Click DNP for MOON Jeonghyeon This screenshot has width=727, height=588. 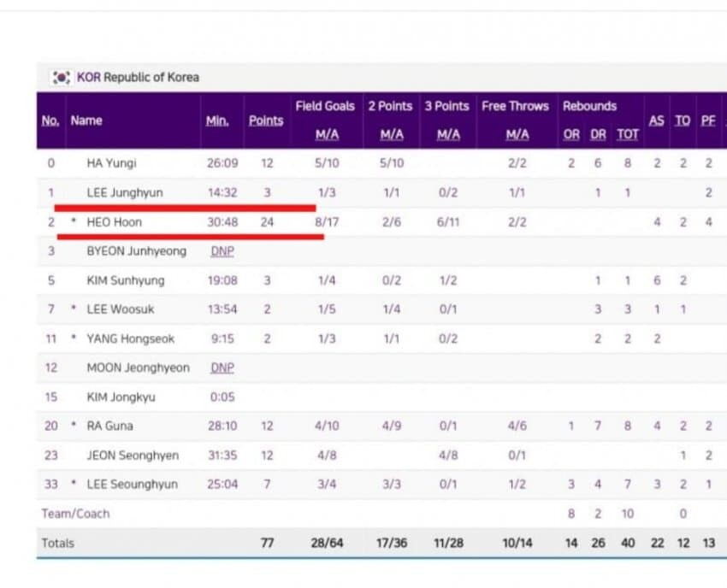222,367
